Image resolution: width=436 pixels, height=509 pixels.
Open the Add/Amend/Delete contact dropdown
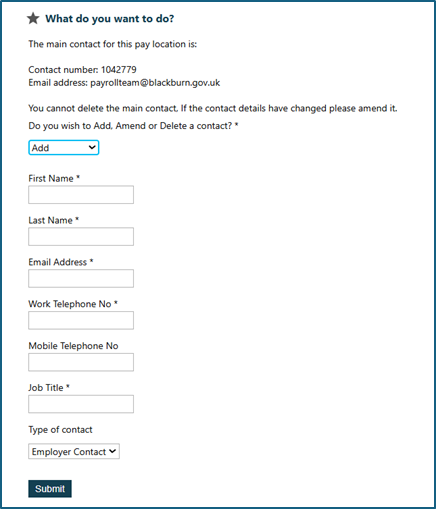pos(64,147)
